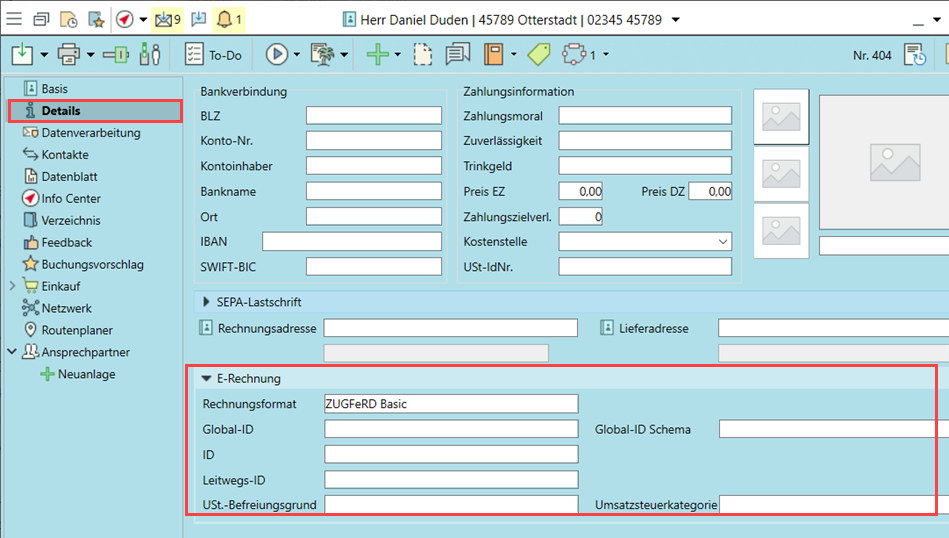Click the bell notification icon
Screen dimensions: 949x538
(x=226, y=19)
